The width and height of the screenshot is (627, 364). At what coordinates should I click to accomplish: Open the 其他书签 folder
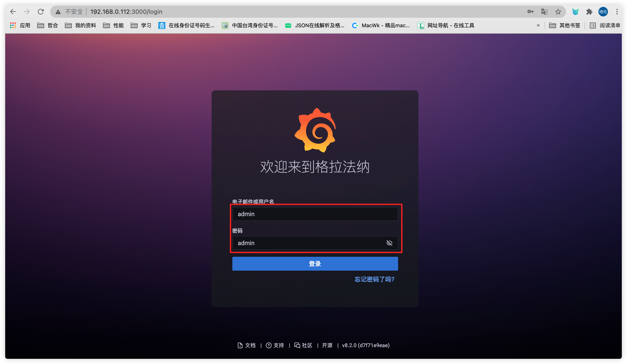pyautogui.click(x=564, y=25)
